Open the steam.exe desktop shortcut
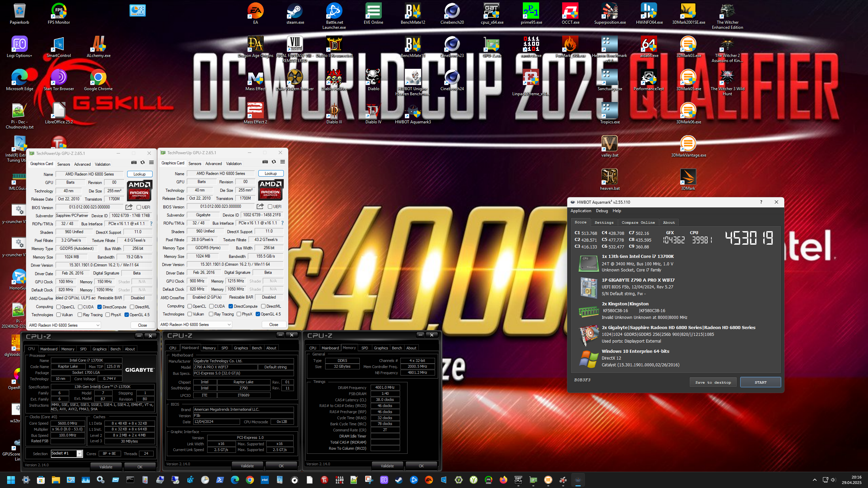Screen dimensions: 868x488 tap(295, 14)
